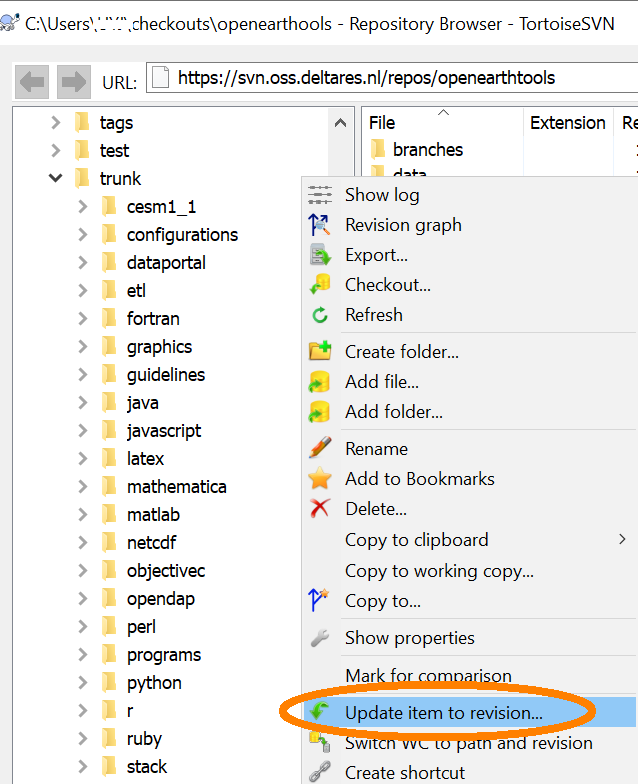Click the python folder icon
This screenshot has height=784, width=638.
point(109,682)
